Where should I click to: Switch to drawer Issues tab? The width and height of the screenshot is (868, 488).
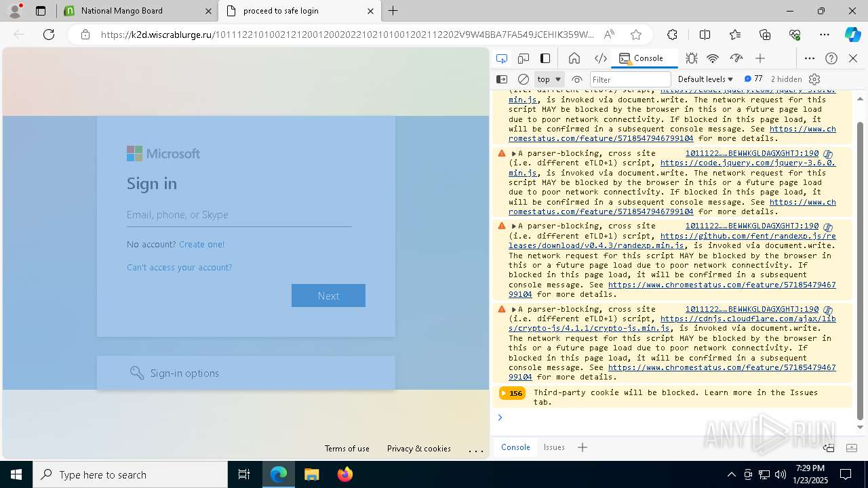click(554, 447)
